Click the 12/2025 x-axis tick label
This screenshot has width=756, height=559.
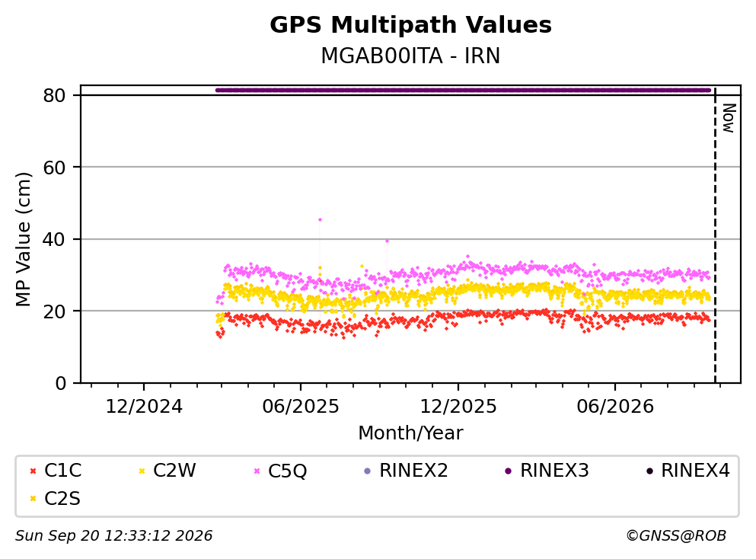[x=458, y=407]
